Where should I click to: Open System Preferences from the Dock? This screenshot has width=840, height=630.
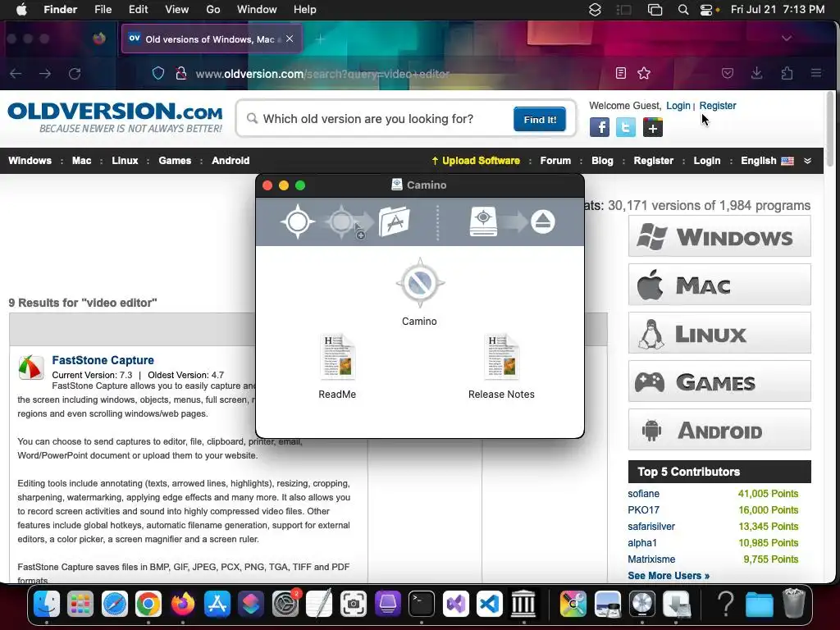pos(285,604)
